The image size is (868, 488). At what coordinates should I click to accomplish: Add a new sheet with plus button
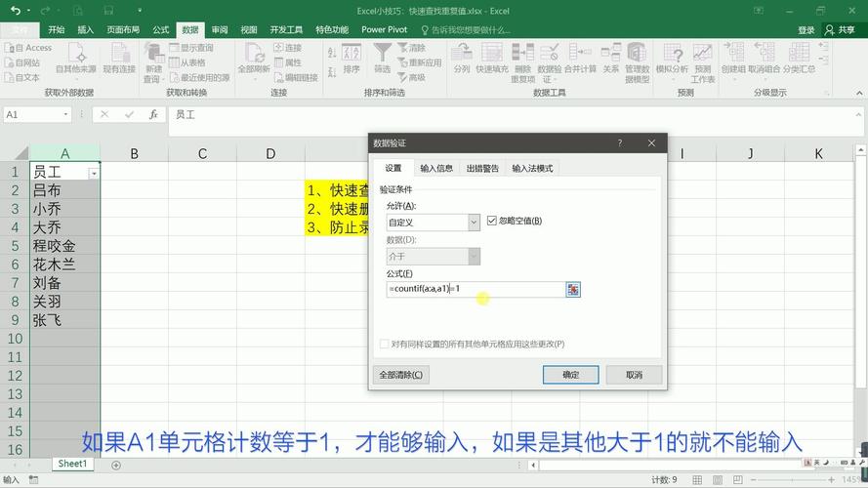pos(115,466)
